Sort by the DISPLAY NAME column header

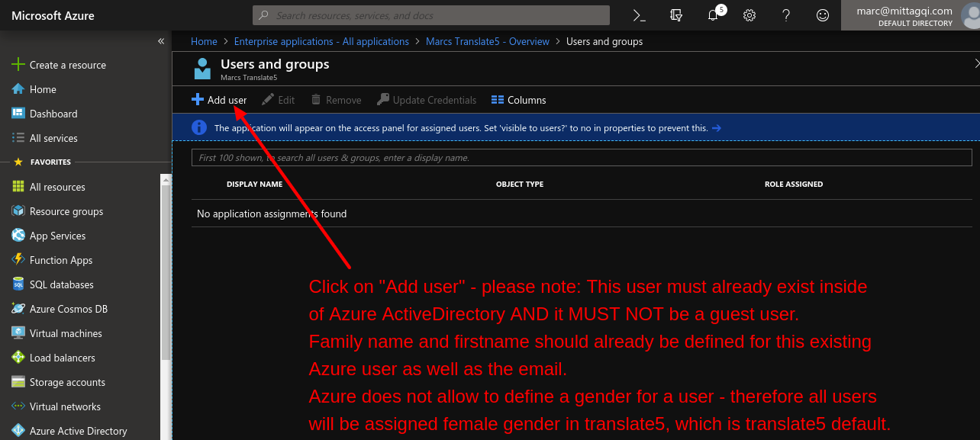(255, 184)
